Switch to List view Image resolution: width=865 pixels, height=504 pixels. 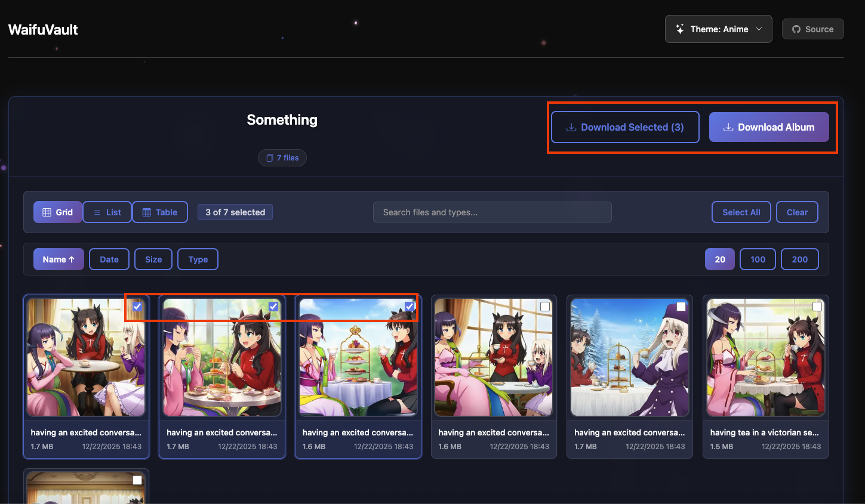(107, 212)
